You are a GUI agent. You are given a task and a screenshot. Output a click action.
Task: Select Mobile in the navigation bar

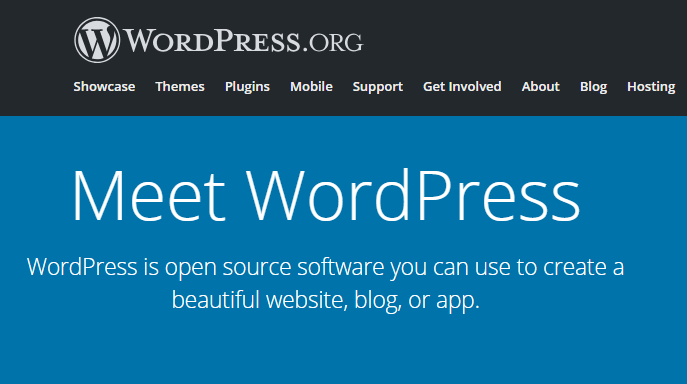(x=311, y=86)
